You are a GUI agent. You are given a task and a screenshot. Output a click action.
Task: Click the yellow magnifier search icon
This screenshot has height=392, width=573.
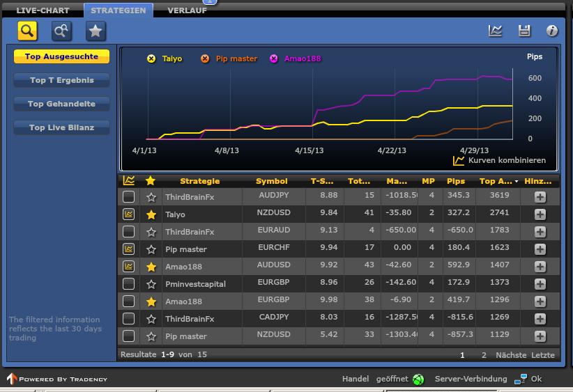tap(27, 31)
